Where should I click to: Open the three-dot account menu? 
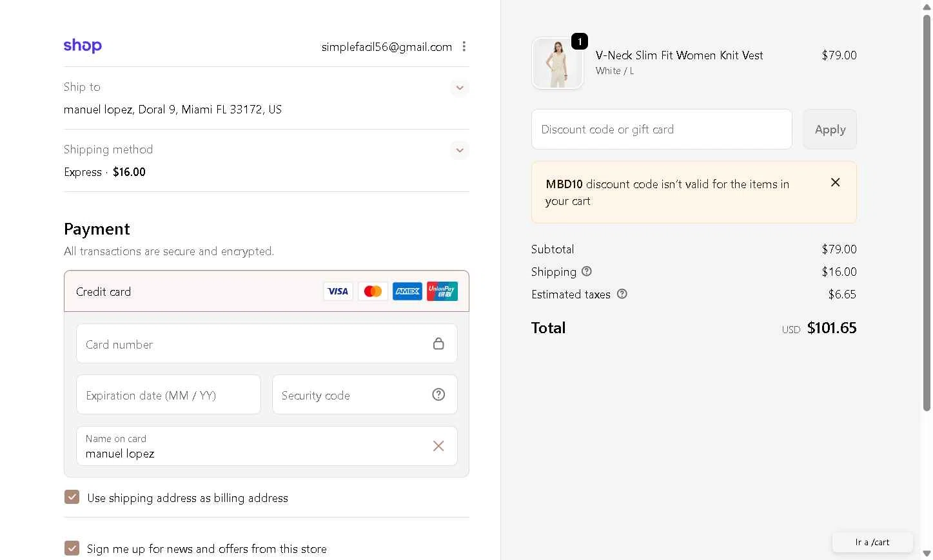[x=464, y=46]
